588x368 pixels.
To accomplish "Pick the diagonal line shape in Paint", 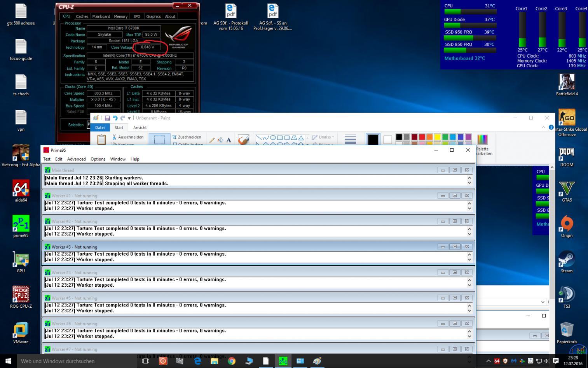I will (x=258, y=137).
